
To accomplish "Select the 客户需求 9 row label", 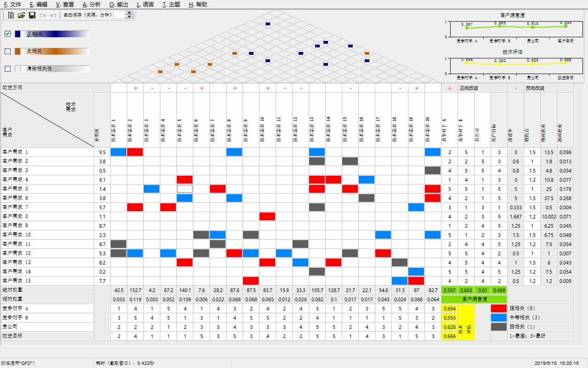I will 47,225.
